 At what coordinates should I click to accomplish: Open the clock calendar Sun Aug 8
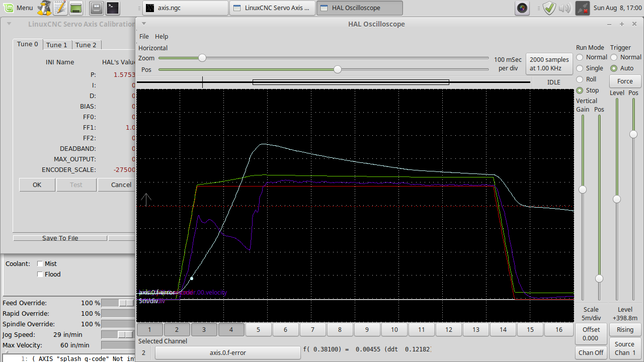click(x=617, y=8)
